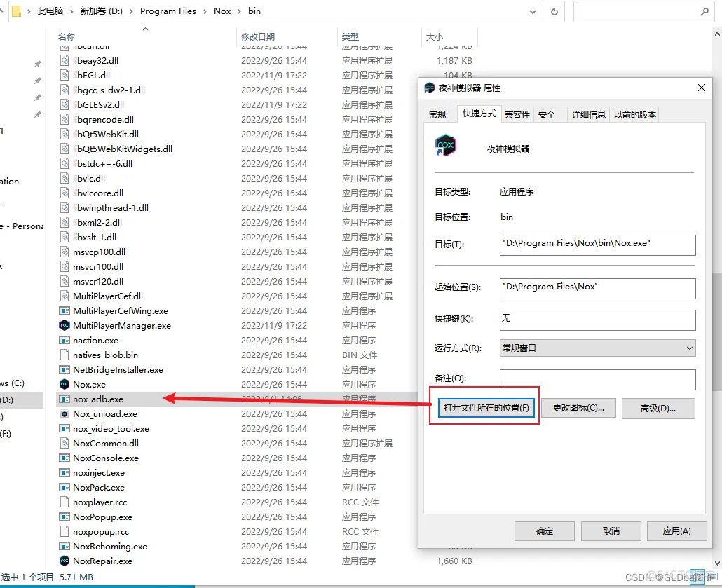Click the folder icon in address bar

pos(17,11)
